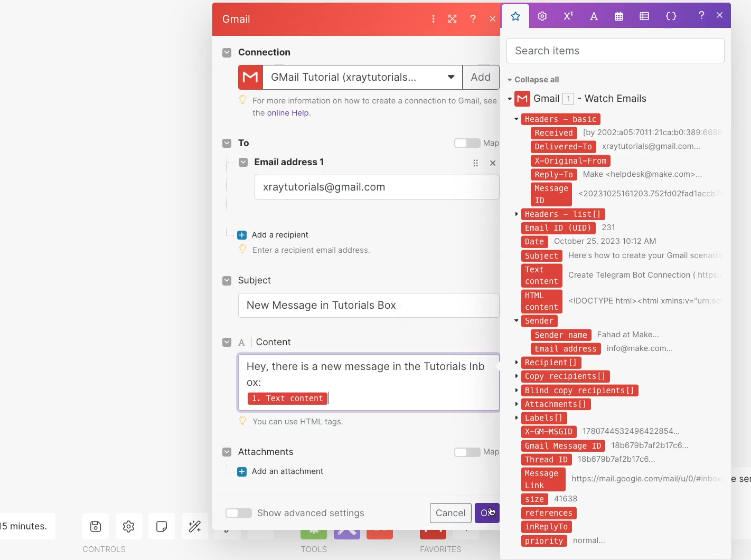Switch to array functions tab

644,16
